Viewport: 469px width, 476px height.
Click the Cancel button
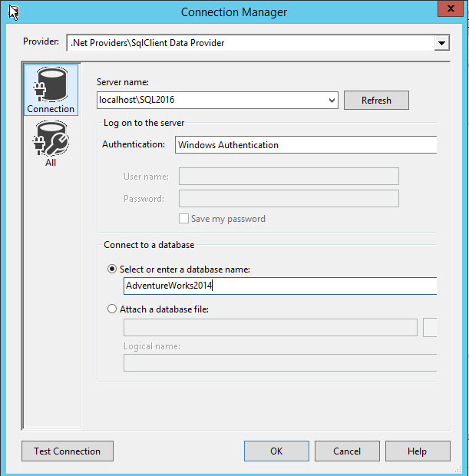click(347, 451)
